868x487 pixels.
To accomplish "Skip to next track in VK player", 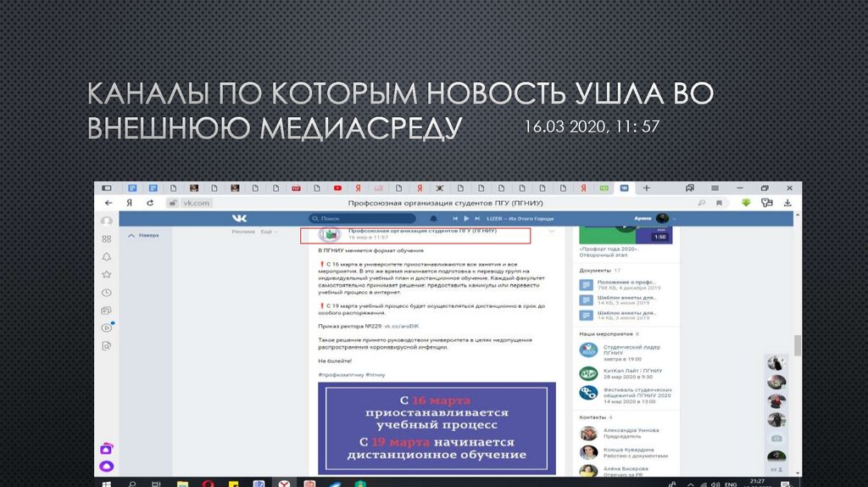I will pyautogui.click(x=477, y=218).
